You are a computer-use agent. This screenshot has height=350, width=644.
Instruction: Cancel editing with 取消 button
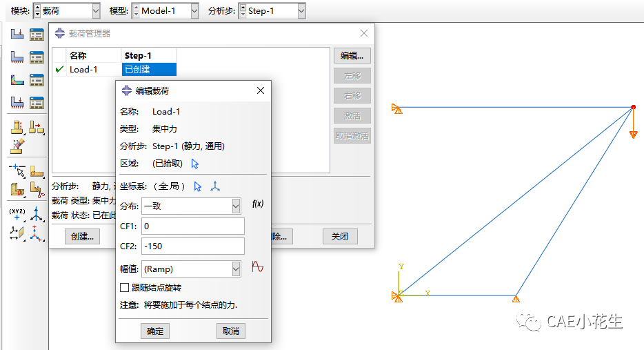click(x=231, y=331)
